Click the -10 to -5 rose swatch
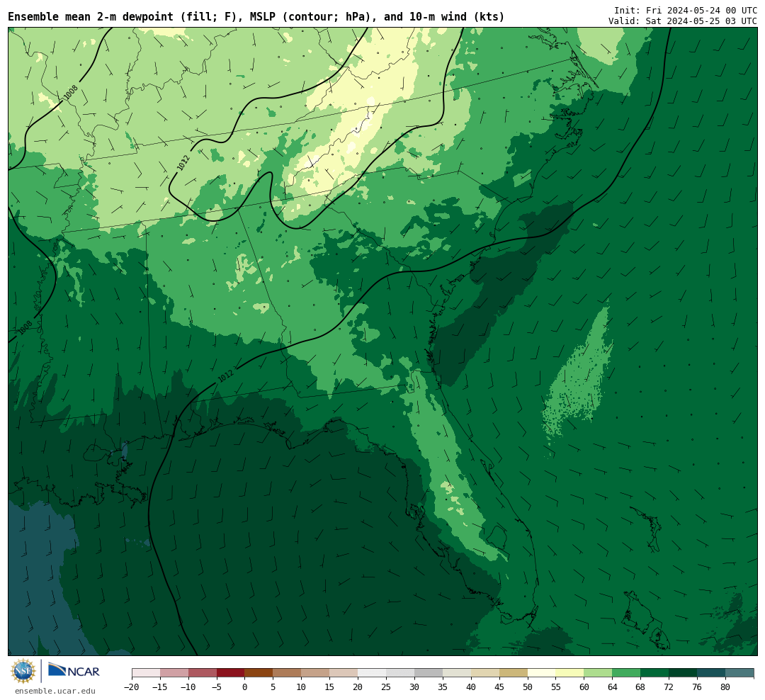The width and height of the screenshot is (765, 700). 203,673
